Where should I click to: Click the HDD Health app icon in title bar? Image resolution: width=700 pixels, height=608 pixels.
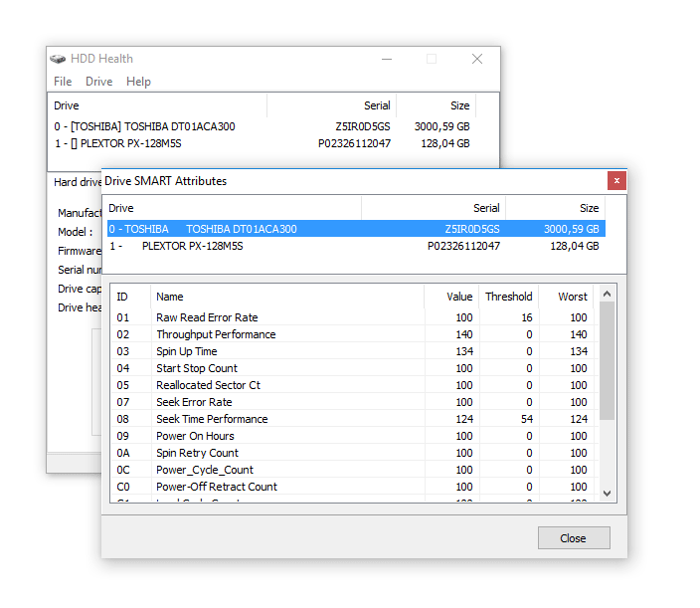coord(58,59)
